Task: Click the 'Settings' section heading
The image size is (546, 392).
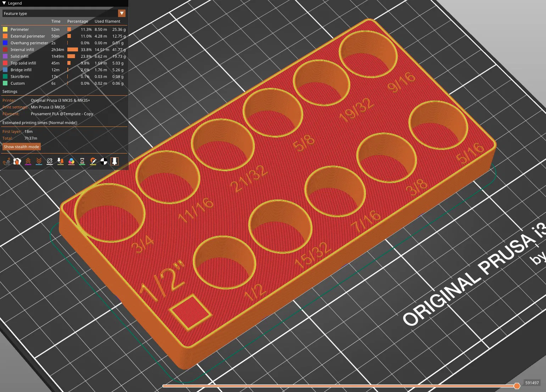Action: (x=10, y=91)
